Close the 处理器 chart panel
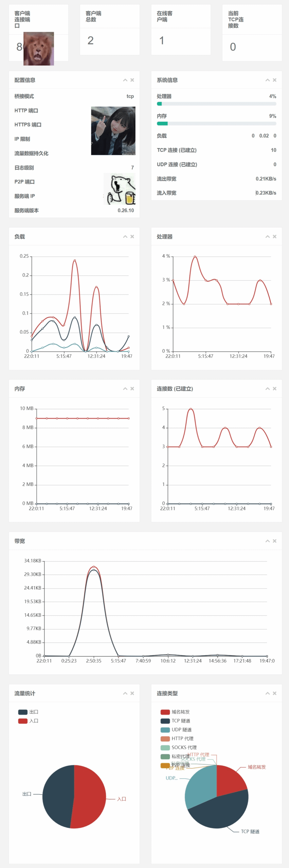Image resolution: width=289 pixels, height=868 pixels. tap(274, 236)
